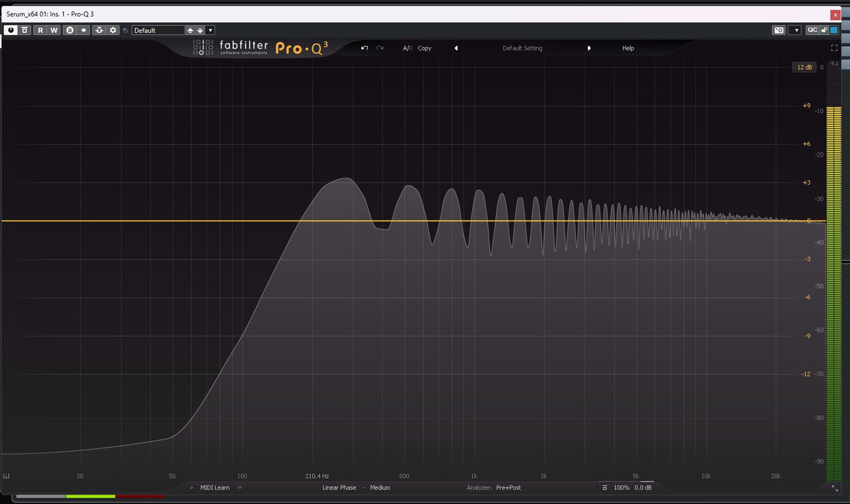Take a plugin snapshot with camera icon
Image resolution: width=850 pixels, height=504 pixels.
tap(778, 30)
